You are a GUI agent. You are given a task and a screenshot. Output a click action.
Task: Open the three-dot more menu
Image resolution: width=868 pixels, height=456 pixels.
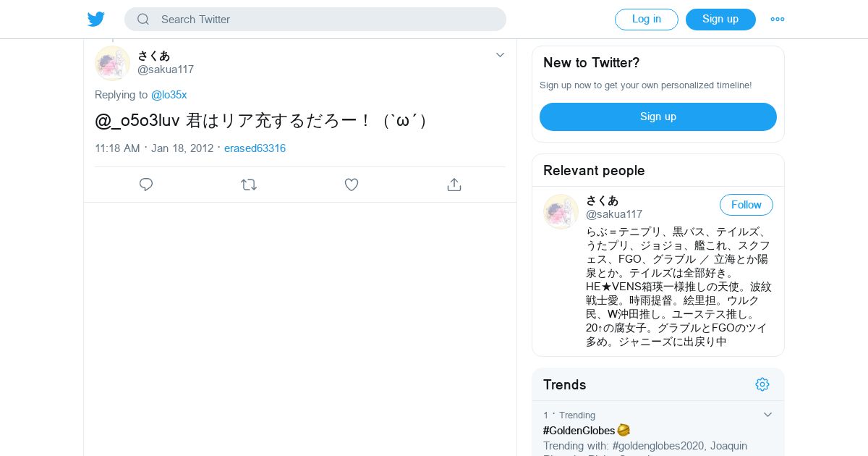point(778,20)
